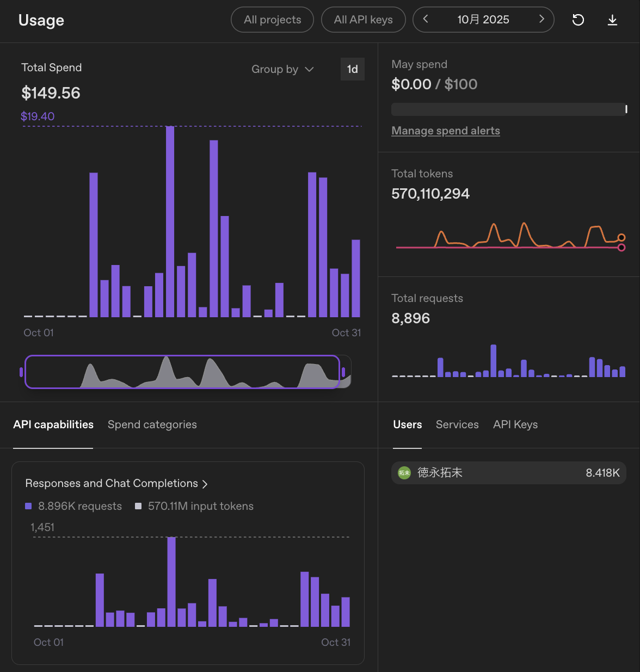Click the May spend progress bar
The height and width of the screenshot is (672, 640).
509,109
